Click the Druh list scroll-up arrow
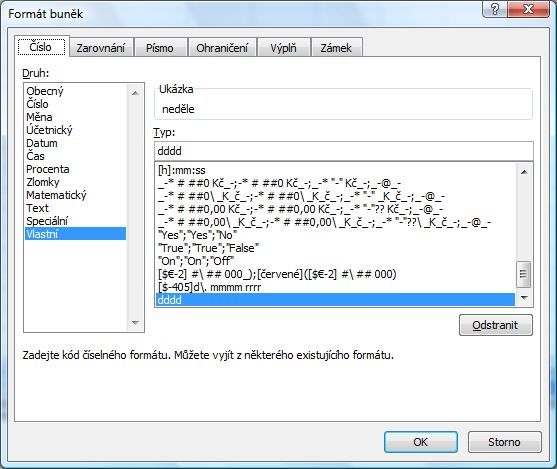557x469 pixels. (135, 93)
